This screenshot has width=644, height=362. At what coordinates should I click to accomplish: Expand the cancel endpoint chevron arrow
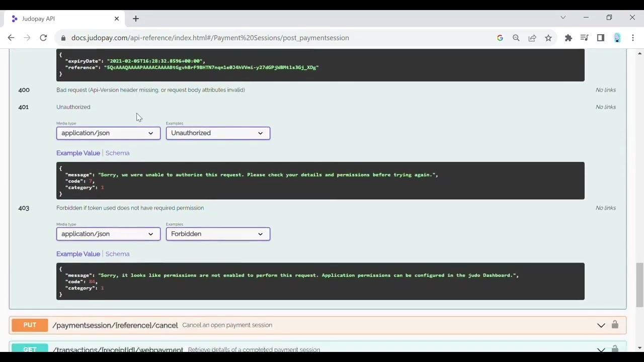click(x=601, y=325)
